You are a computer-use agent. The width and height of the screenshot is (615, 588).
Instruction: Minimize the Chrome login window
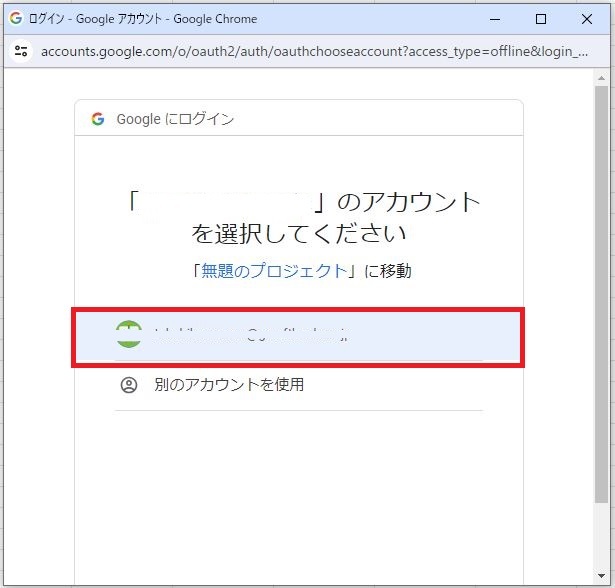point(495,19)
